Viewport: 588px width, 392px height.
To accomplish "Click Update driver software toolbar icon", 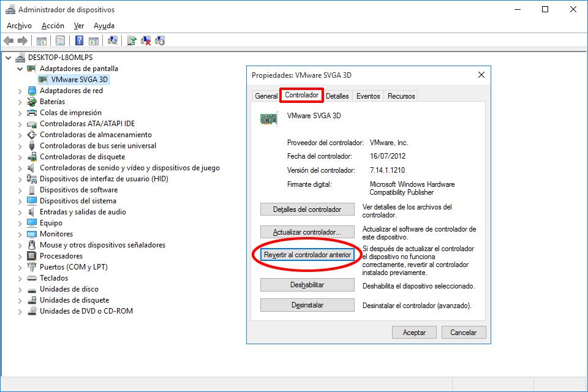I will coord(131,40).
